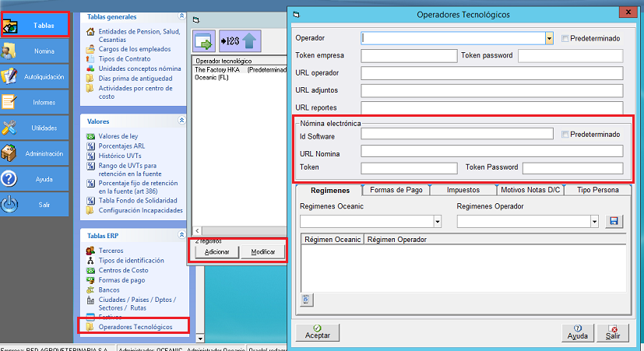Open the Nomina sidebar module
Viewport: 644px width, 351px height.
35,51
